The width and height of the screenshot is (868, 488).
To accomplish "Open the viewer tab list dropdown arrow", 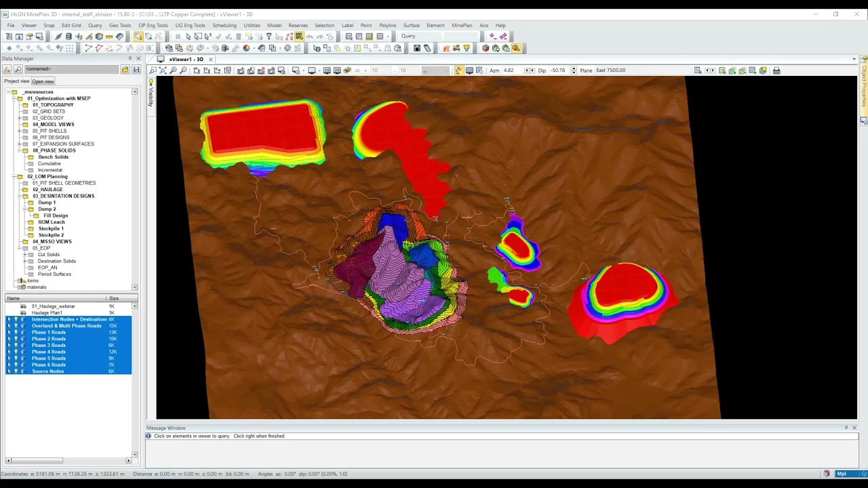I will (x=854, y=60).
